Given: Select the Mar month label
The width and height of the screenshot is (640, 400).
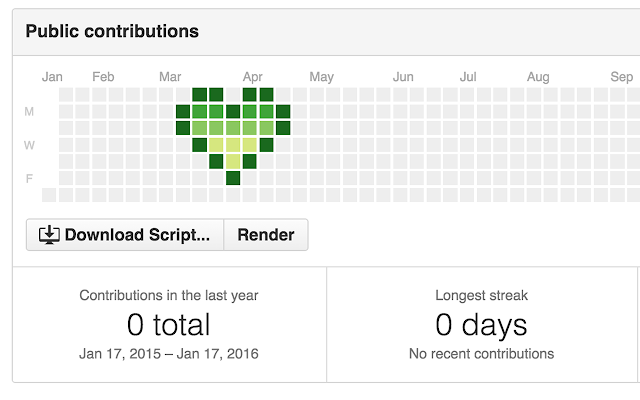Looking at the screenshot, I should pyautogui.click(x=170, y=76).
